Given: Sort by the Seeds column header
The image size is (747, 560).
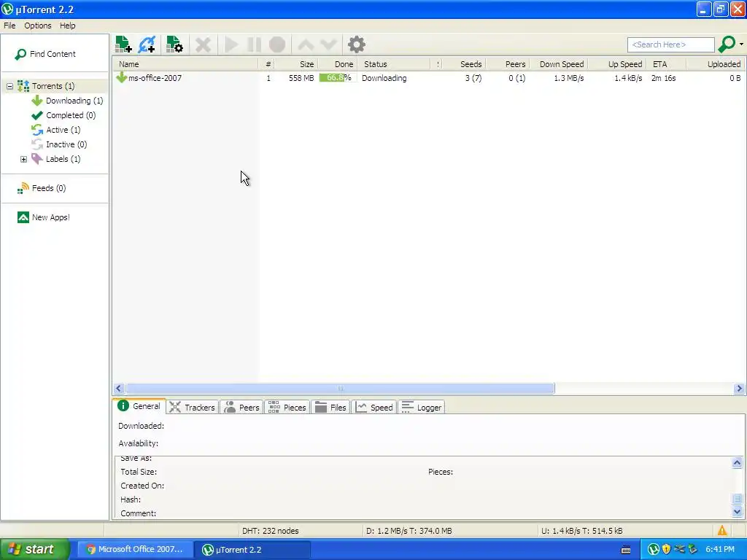Looking at the screenshot, I should (465, 64).
